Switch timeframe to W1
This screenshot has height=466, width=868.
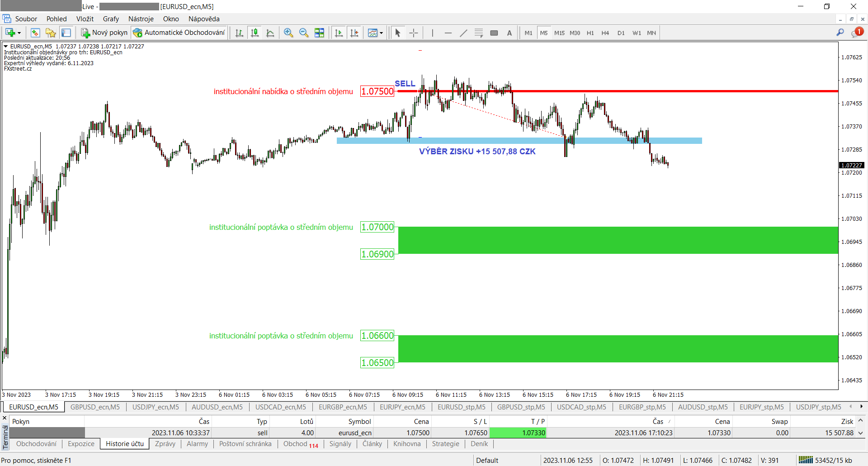coord(637,33)
